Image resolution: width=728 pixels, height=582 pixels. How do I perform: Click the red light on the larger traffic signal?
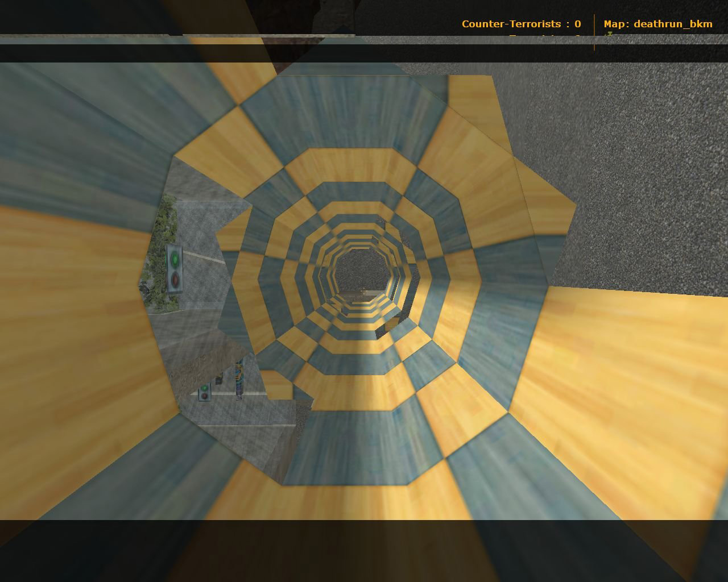175,278
